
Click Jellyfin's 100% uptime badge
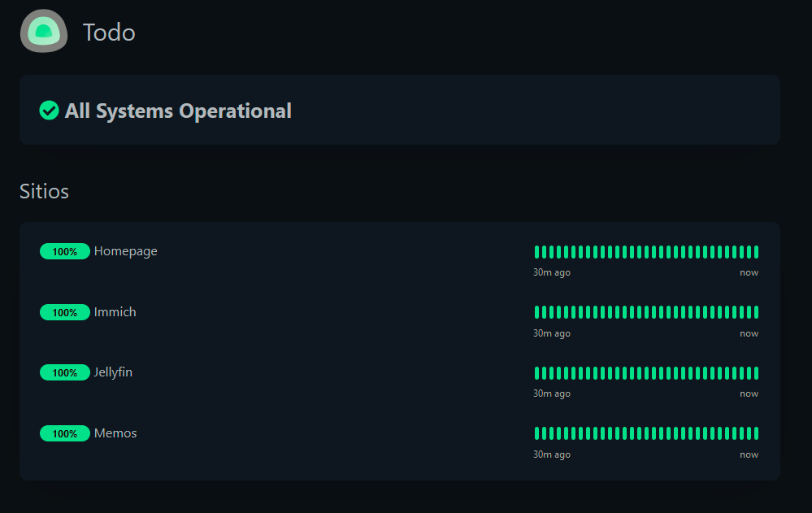(x=65, y=373)
